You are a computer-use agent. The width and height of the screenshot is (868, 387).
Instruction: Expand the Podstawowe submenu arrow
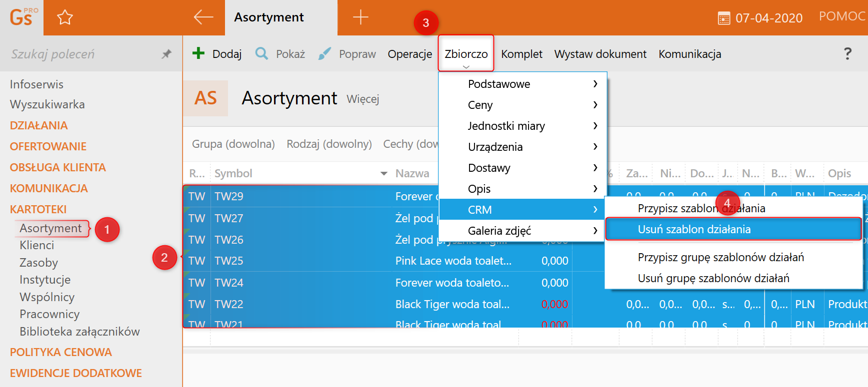click(x=595, y=84)
